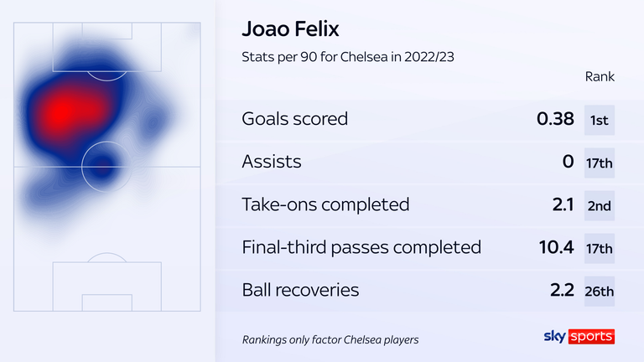This screenshot has width=644, height=362.
Task: Select the Take-ons completed label
Action: pos(325,204)
